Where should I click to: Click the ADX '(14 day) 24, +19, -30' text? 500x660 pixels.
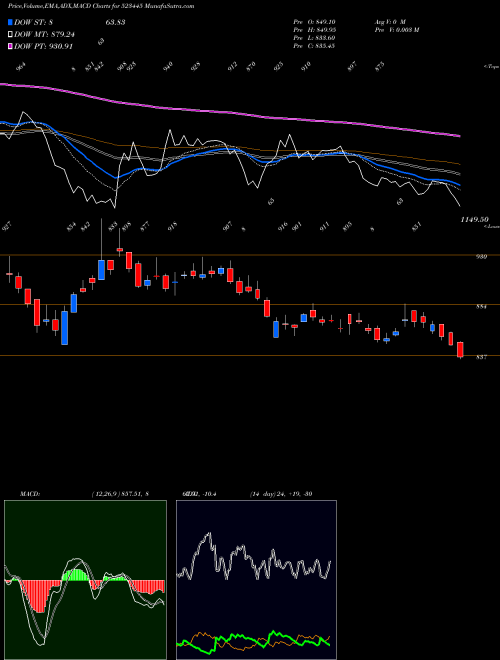click(281, 494)
